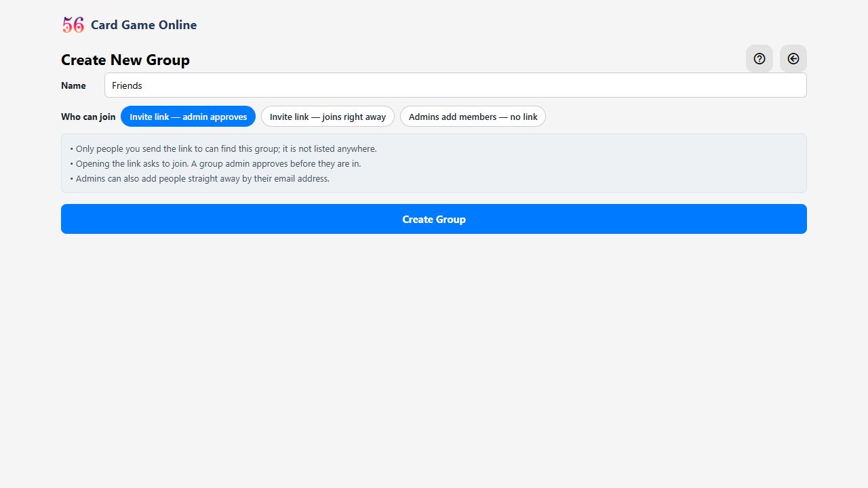This screenshot has height=488, width=868.
Task: Open the Card Game Online home title
Action: click(144, 25)
